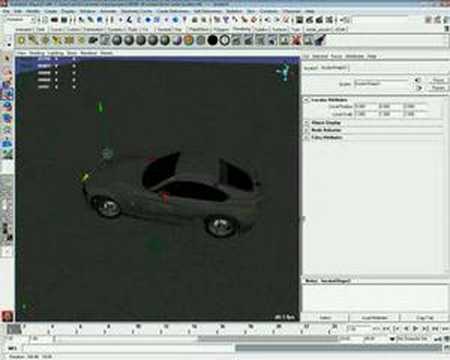The image size is (450, 360).
Task: Open the File menu in Maya
Action: pyautogui.click(x=6, y=11)
